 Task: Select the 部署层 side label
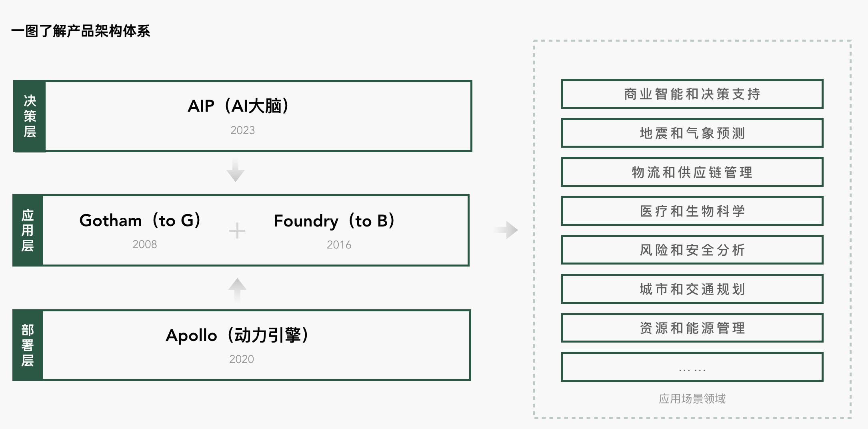click(x=28, y=345)
